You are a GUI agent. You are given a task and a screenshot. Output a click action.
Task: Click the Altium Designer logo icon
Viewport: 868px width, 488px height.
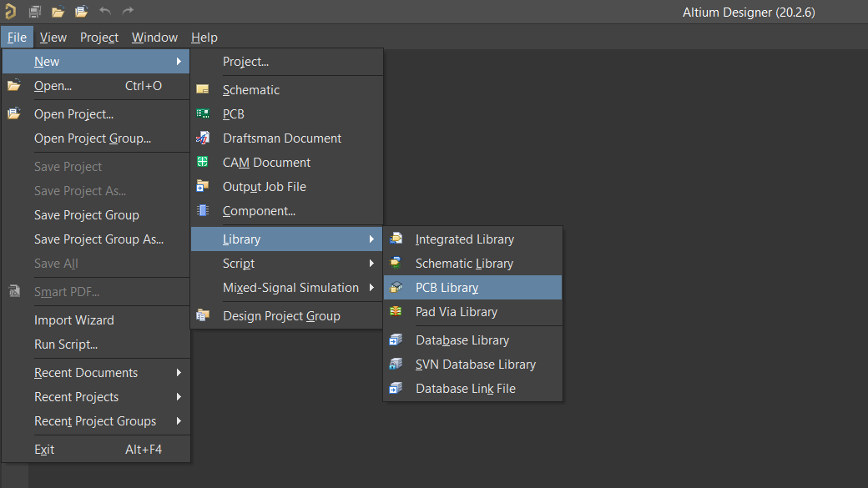(11, 11)
